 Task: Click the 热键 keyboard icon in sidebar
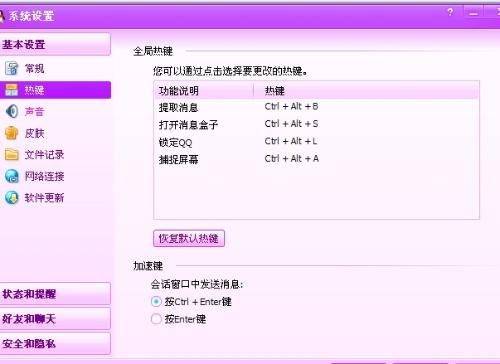pyautogui.click(x=12, y=90)
